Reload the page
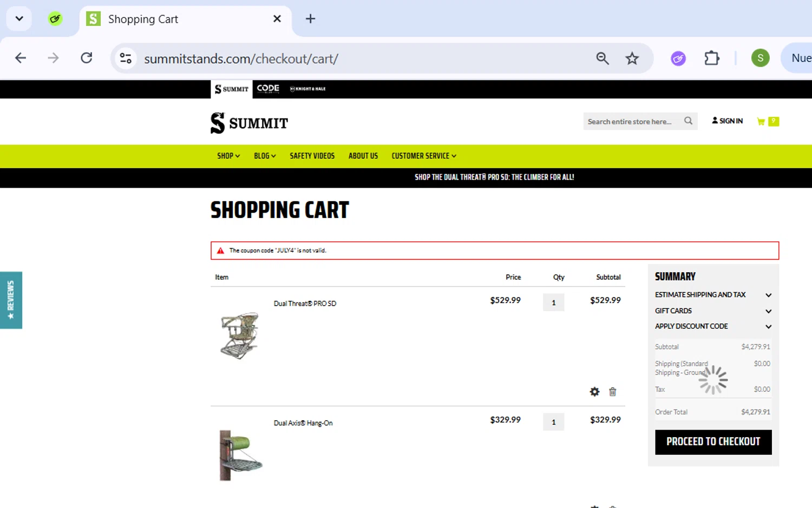The height and width of the screenshot is (508, 812). [x=87, y=58]
